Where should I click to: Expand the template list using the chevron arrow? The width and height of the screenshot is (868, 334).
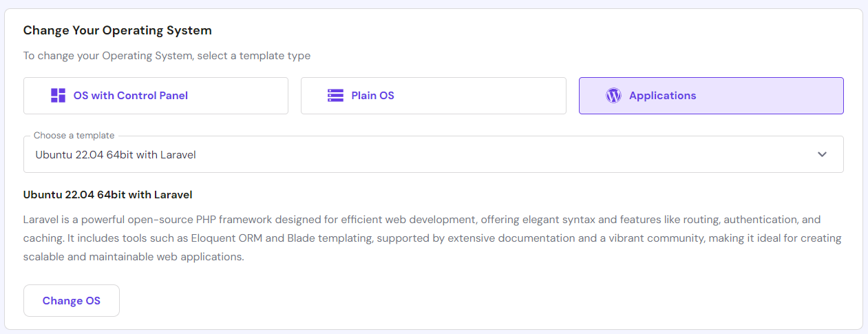[822, 154]
